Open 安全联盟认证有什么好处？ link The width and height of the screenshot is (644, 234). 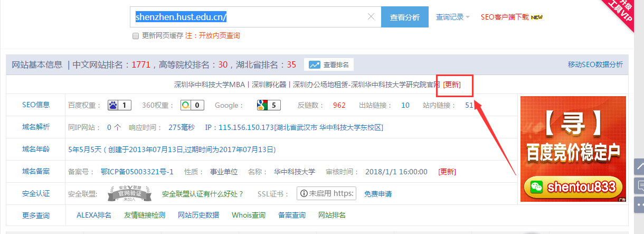click(203, 194)
